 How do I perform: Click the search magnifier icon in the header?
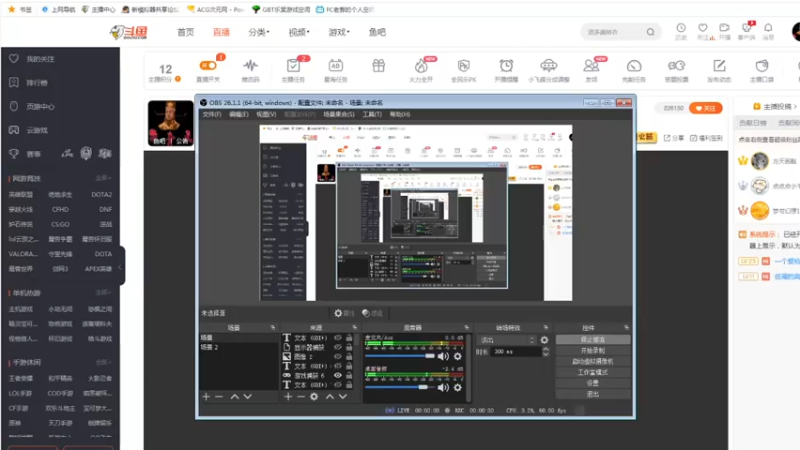pyautogui.click(x=651, y=32)
